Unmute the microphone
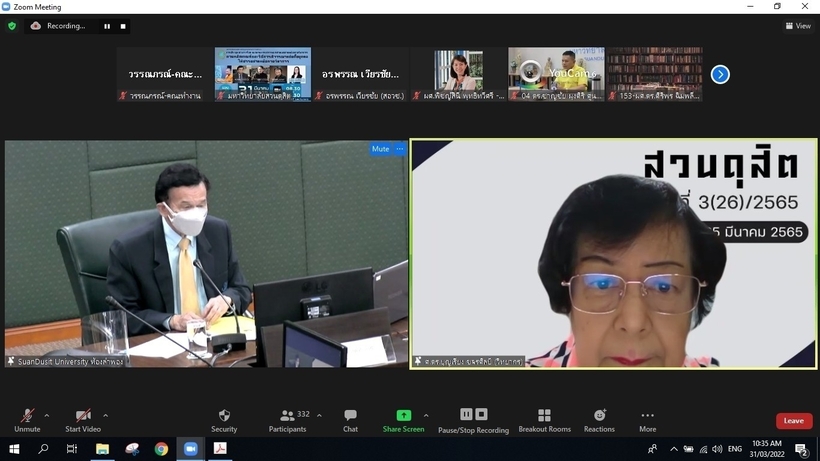The image size is (820, 461). click(27, 419)
